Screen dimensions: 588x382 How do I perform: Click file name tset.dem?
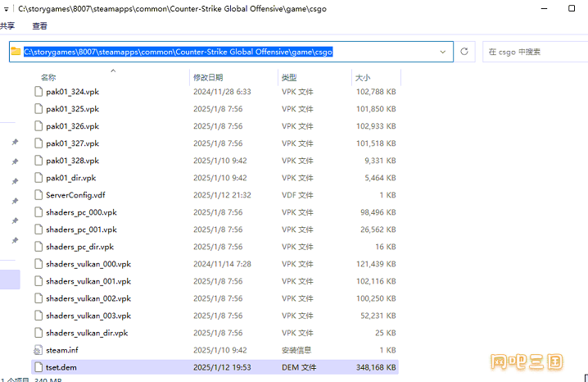[x=61, y=368]
